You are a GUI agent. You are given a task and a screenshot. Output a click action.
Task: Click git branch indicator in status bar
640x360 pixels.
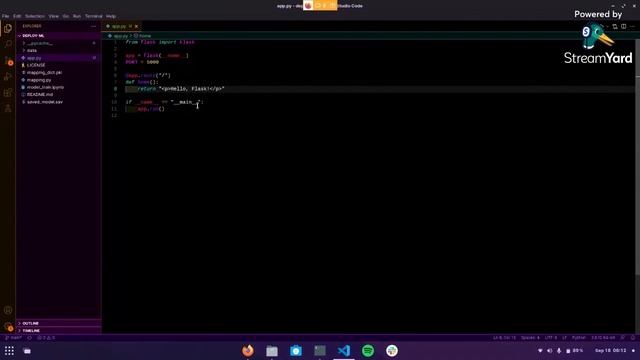point(13,338)
